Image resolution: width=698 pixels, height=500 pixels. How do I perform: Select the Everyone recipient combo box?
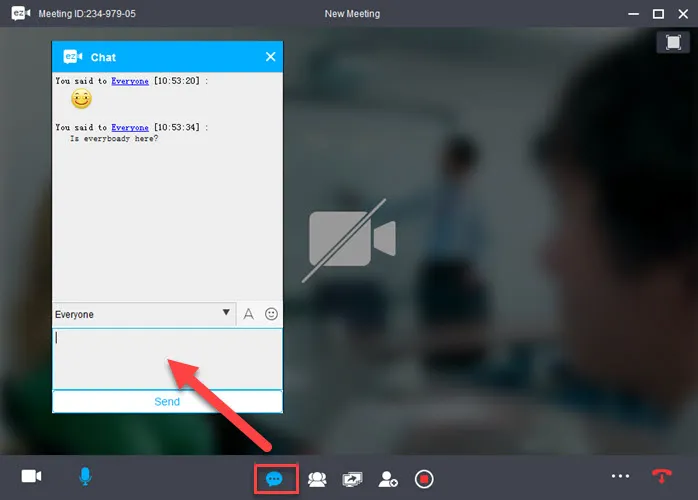coord(144,314)
